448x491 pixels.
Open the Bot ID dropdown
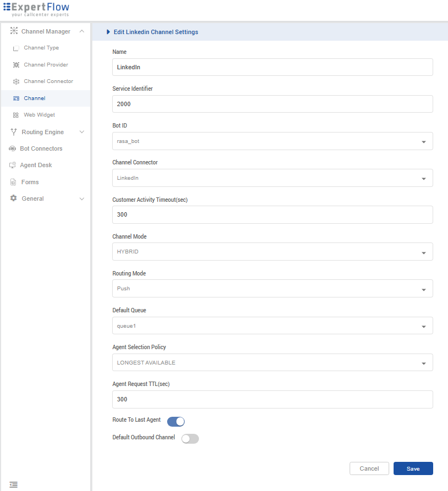click(x=272, y=141)
